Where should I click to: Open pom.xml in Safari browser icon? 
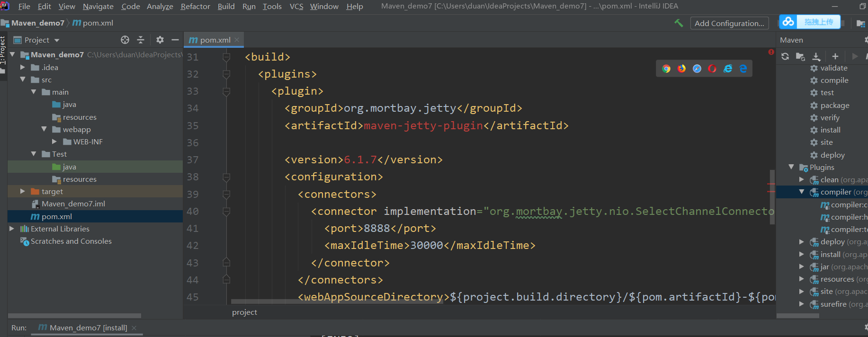pyautogui.click(x=697, y=69)
